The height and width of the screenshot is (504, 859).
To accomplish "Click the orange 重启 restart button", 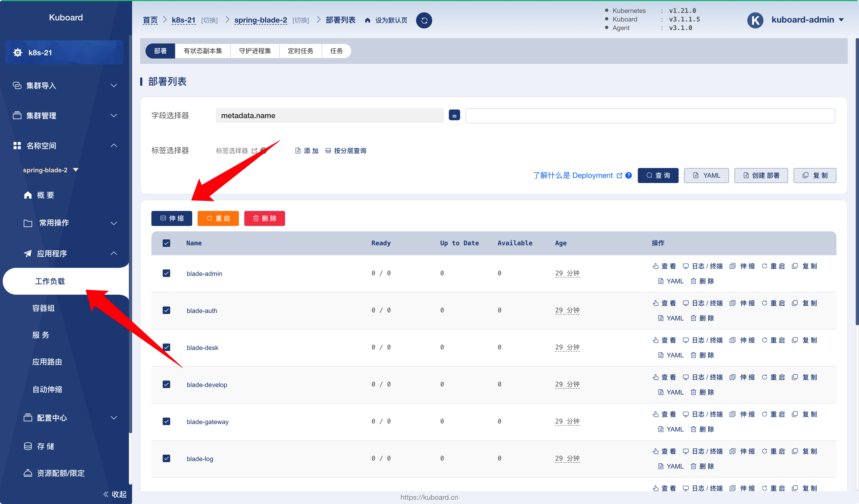I will tap(218, 218).
